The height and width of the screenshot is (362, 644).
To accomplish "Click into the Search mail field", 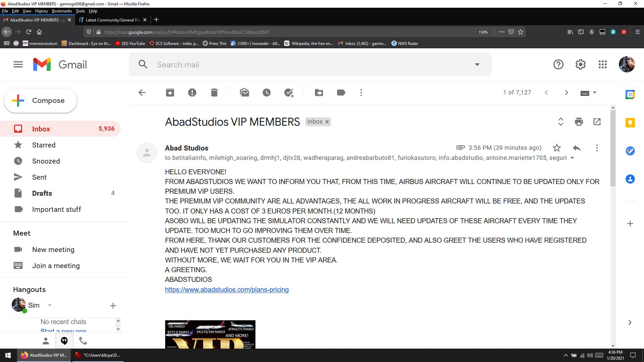I will [302, 64].
